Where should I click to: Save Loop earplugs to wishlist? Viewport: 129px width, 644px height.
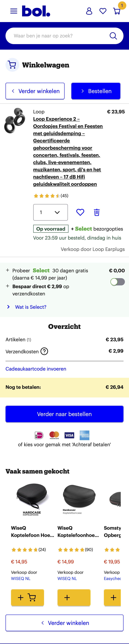tap(80, 212)
